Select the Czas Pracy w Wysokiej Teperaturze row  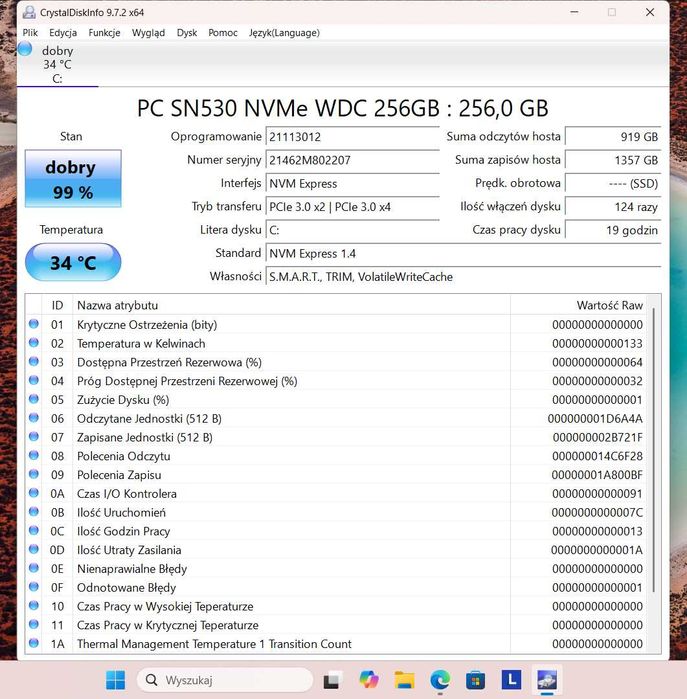(336, 606)
